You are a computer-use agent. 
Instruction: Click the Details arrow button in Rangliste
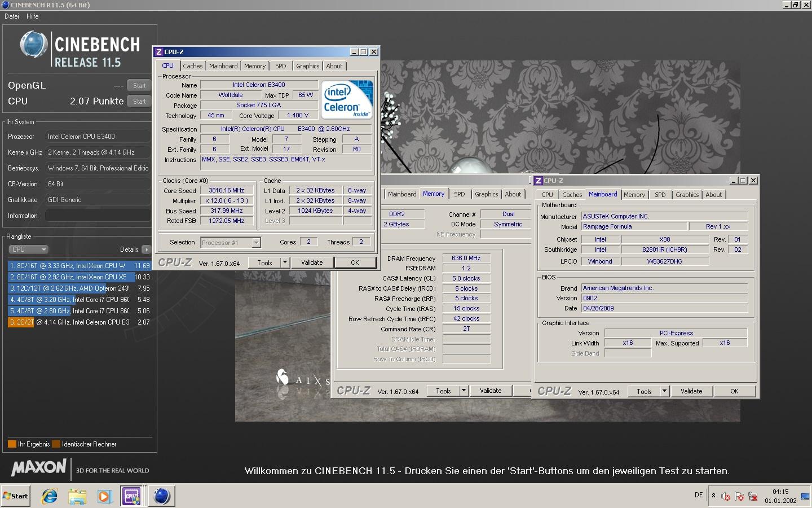click(x=146, y=249)
